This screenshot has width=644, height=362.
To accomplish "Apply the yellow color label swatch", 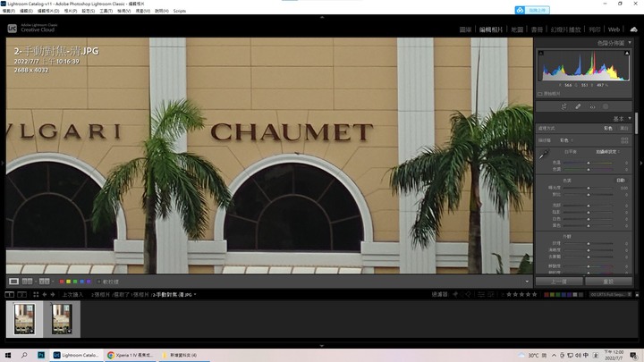I will point(68,282).
